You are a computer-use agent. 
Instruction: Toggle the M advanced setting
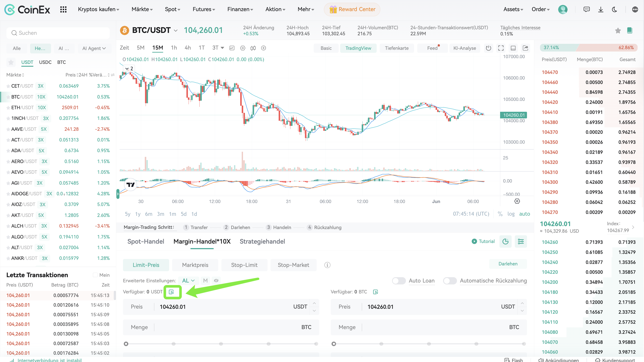tap(205, 281)
